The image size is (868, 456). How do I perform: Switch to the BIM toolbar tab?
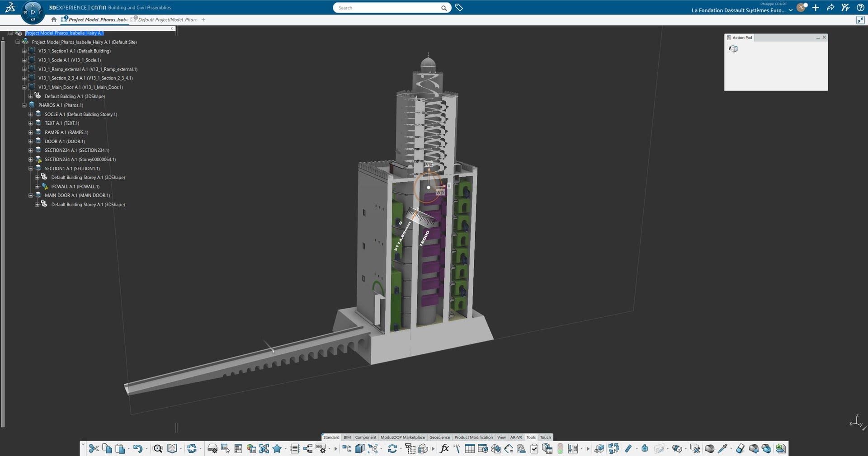click(347, 437)
